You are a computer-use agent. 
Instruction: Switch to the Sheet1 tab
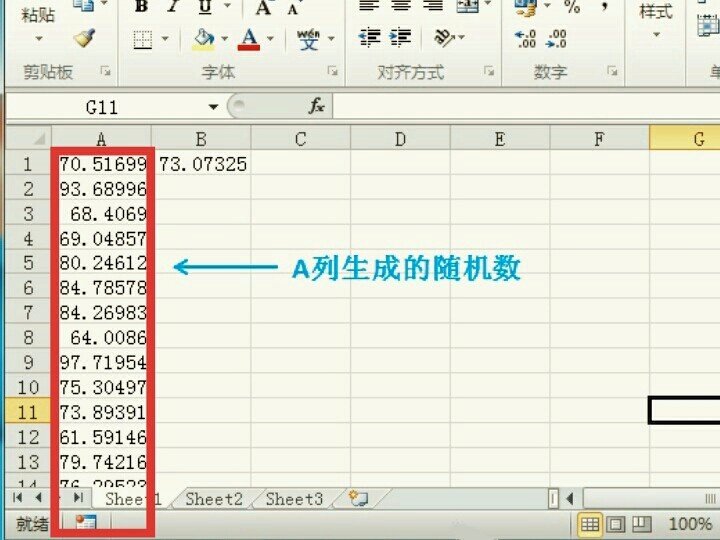(132, 499)
